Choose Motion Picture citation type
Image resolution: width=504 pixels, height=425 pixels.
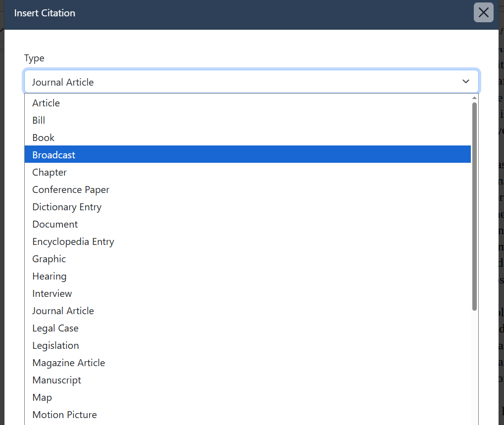coord(64,415)
